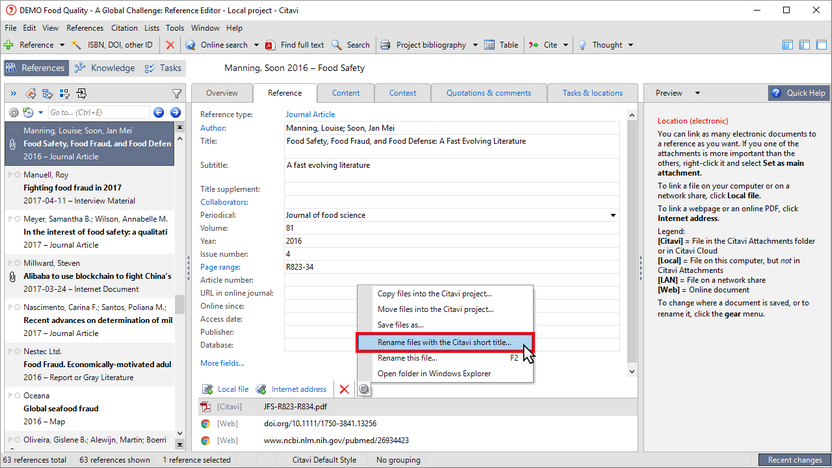Open the history clock dropdown arrow
This screenshot has height=468, width=832.
pos(40,112)
